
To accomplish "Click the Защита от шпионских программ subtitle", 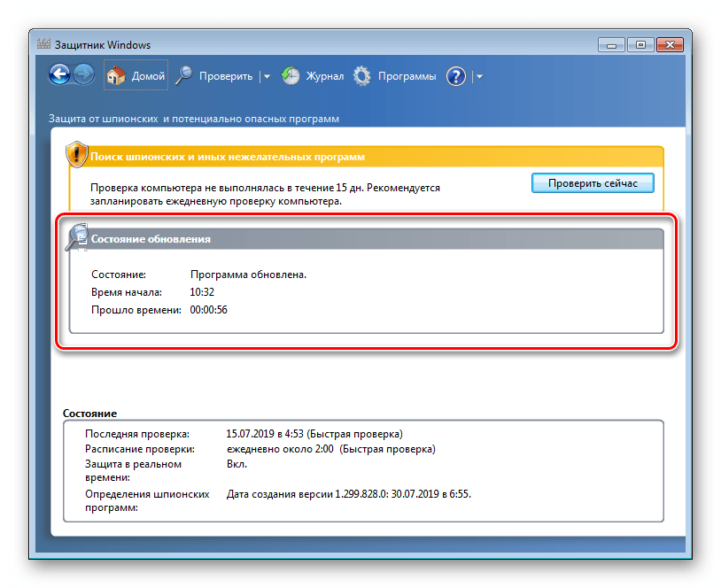I will coord(194,119).
